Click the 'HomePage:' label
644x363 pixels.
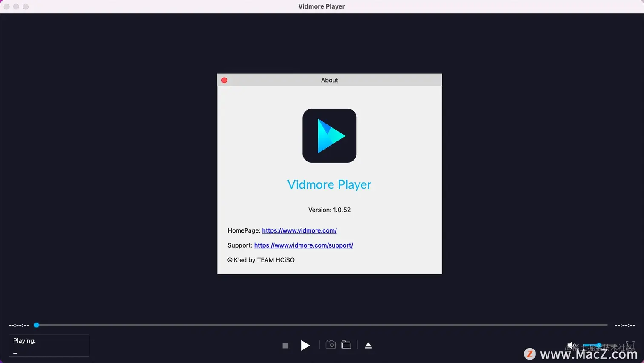[244, 230]
